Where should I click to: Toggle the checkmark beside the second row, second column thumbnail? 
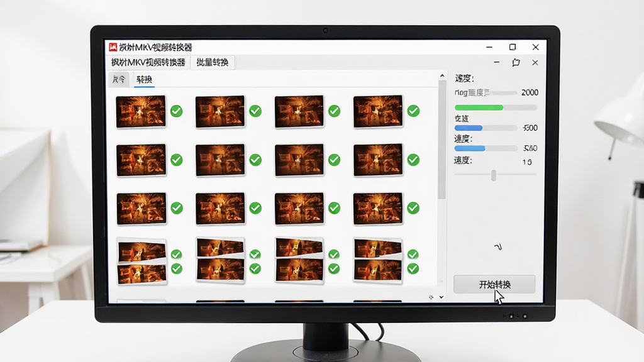[x=255, y=160]
